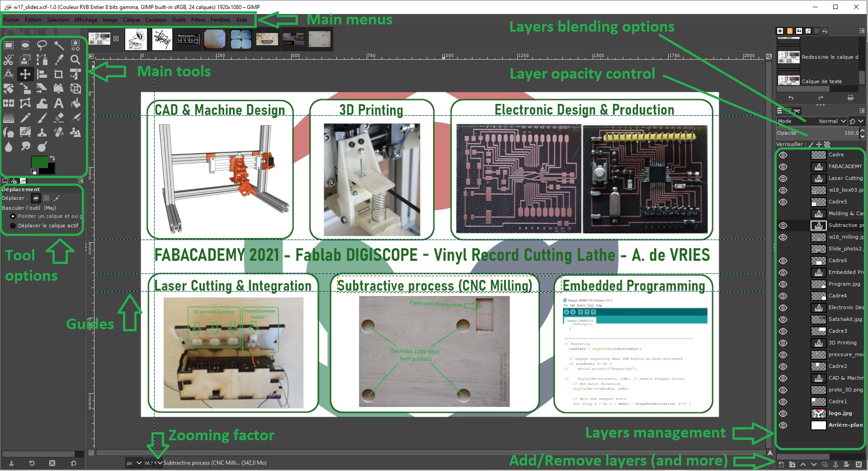Open the Sélection menu
Viewport: 868px width, 471px height.
[58, 20]
